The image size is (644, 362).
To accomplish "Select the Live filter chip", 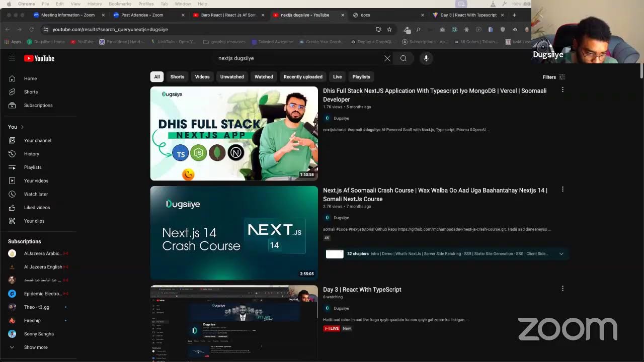I will point(337,77).
